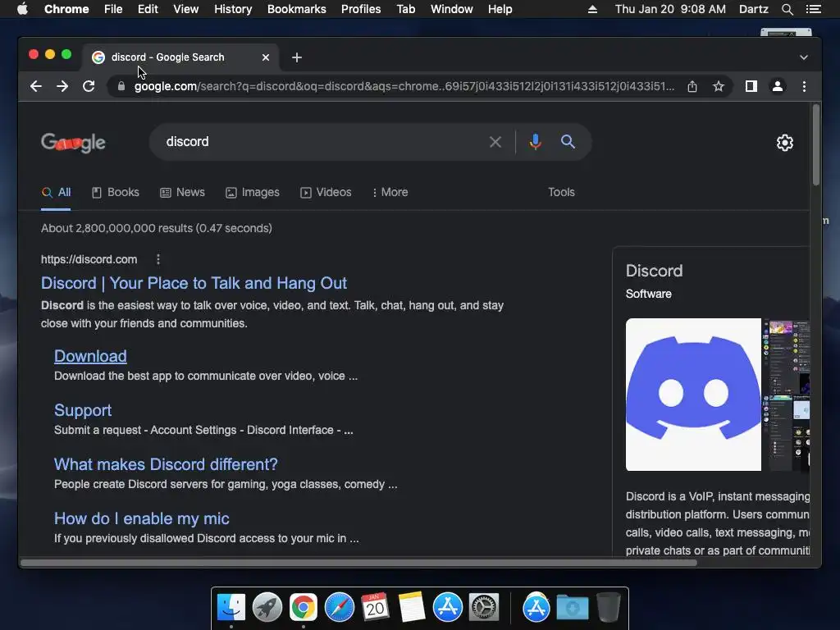
Task: Expand the tab search chevron
Action: click(x=804, y=57)
